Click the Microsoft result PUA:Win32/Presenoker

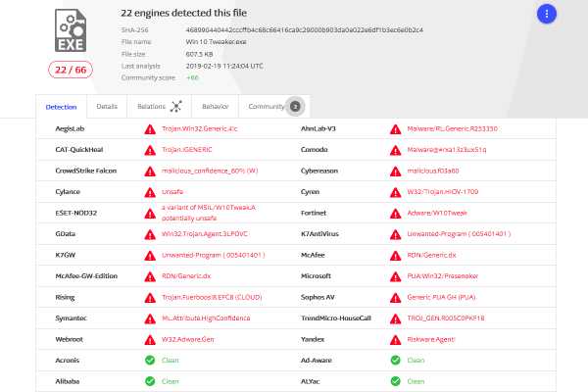click(x=443, y=276)
